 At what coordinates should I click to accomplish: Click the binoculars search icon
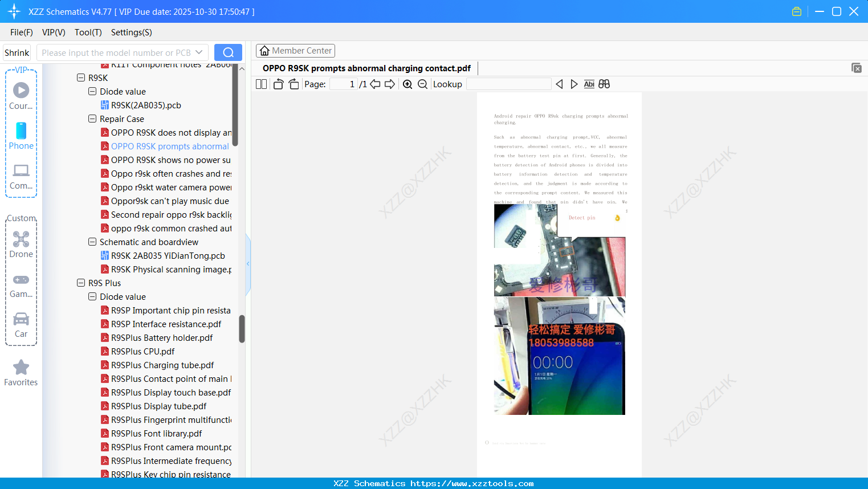(604, 84)
